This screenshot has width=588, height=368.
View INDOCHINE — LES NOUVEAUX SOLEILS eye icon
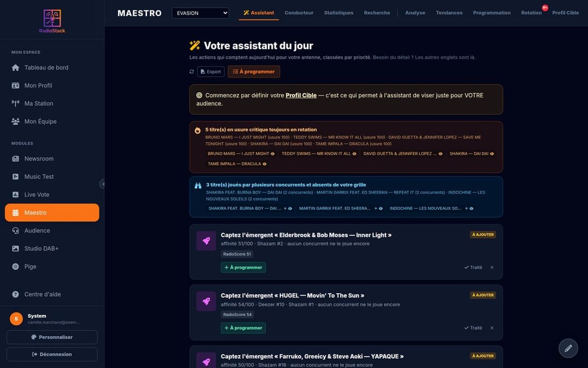point(471,209)
